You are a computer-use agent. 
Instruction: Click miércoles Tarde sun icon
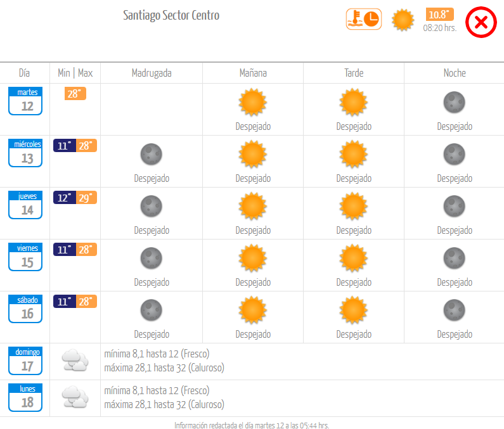tap(354, 154)
